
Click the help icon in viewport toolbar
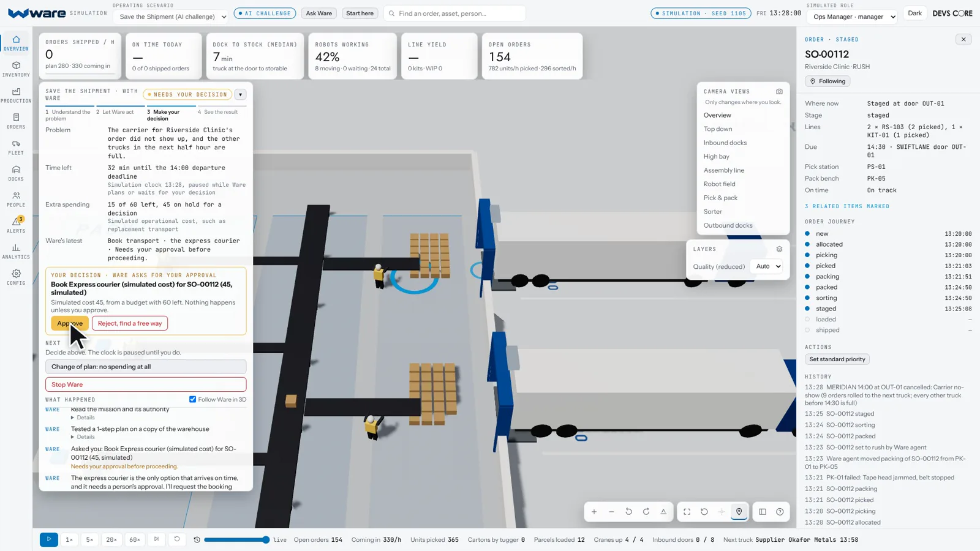pyautogui.click(x=780, y=512)
